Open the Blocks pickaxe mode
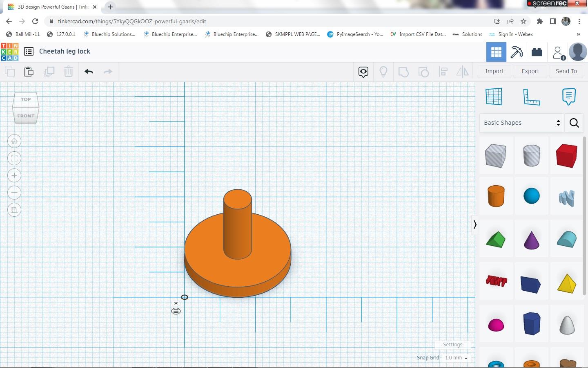 click(517, 52)
